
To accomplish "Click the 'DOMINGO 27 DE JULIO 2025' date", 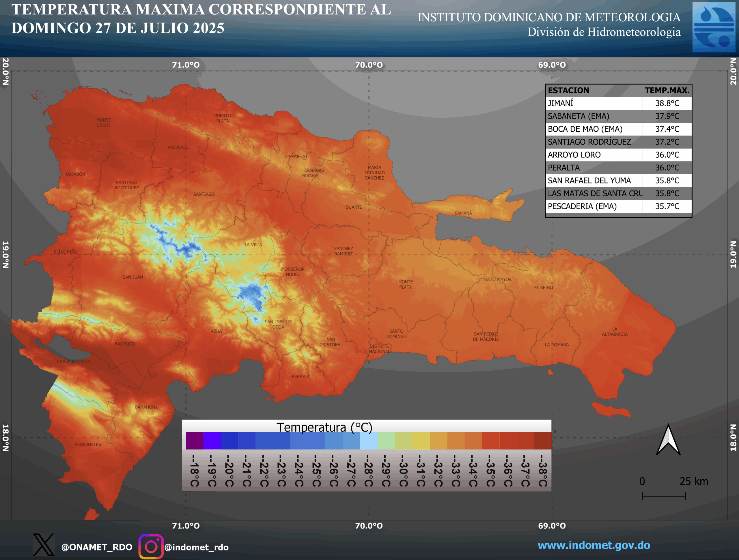I will click(118, 28).
